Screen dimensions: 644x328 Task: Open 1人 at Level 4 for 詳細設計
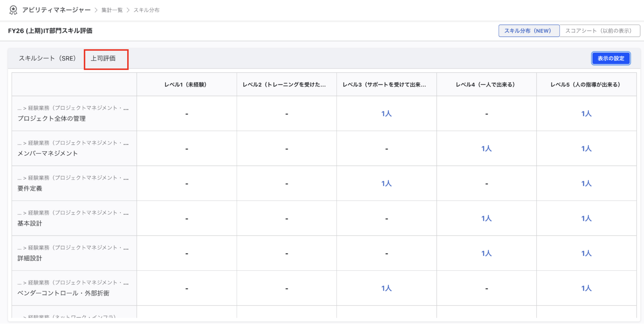pos(486,254)
